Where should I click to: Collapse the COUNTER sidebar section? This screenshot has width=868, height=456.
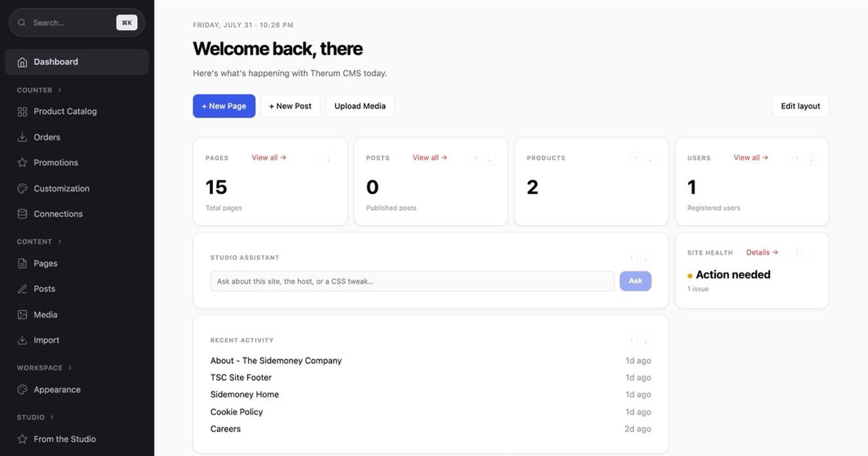60,90
